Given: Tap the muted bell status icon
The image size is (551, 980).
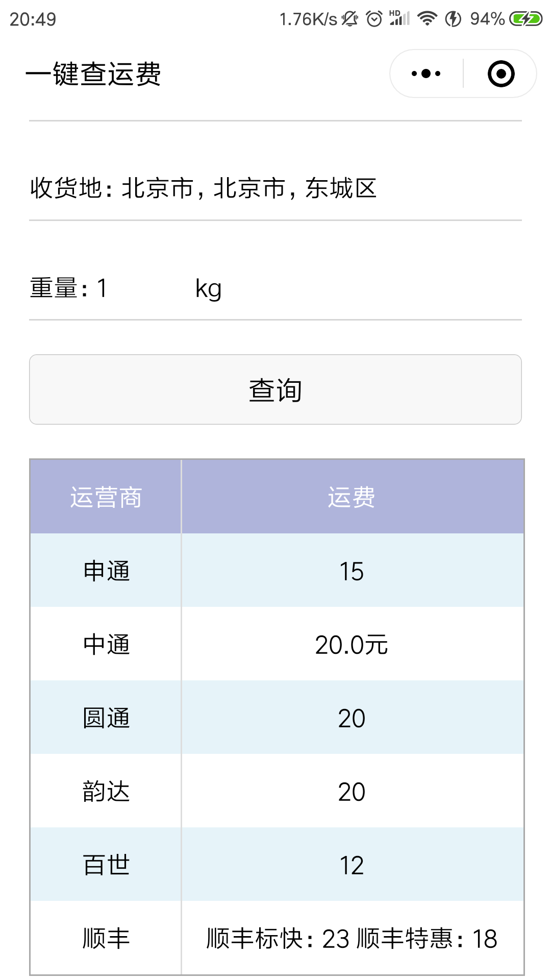Looking at the screenshot, I should coord(350,19).
